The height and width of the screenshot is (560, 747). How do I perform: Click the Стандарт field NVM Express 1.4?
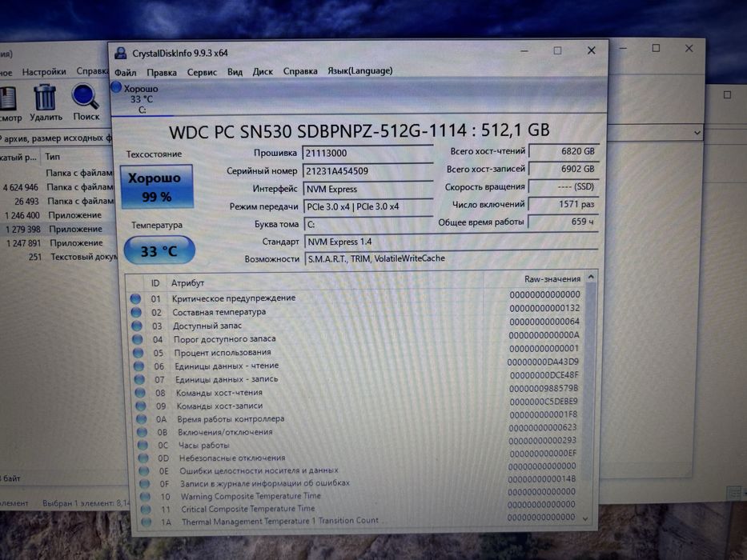coord(451,242)
